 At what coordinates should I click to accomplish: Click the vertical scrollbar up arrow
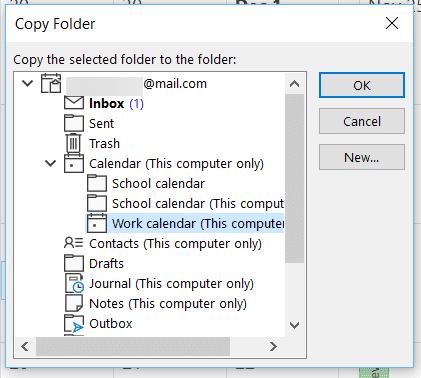tap(294, 84)
